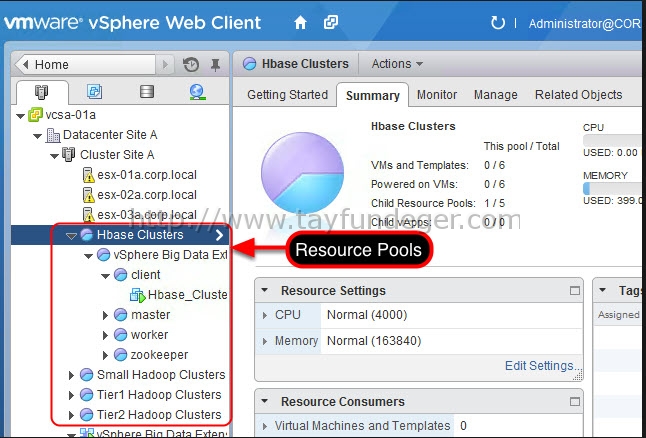Open the Actions dropdown menu
The width and height of the screenshot is (646, 438).
point(397,64)
